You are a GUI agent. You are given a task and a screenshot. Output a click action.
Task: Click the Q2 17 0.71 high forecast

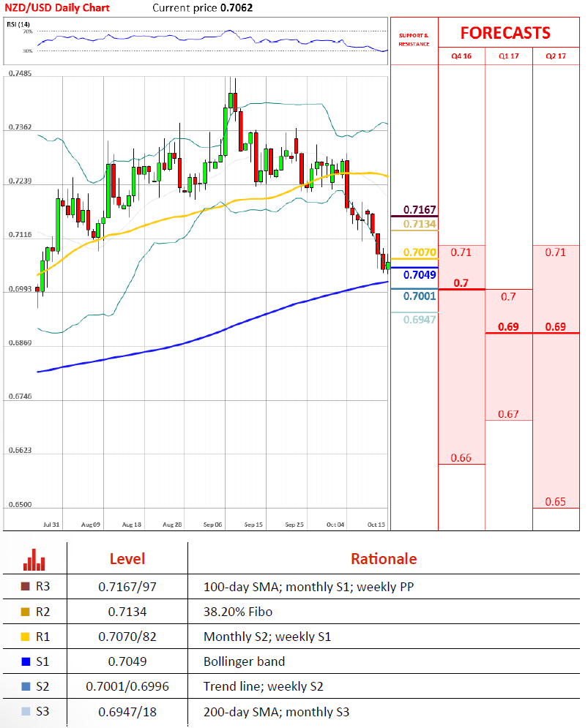click(556, 252)
